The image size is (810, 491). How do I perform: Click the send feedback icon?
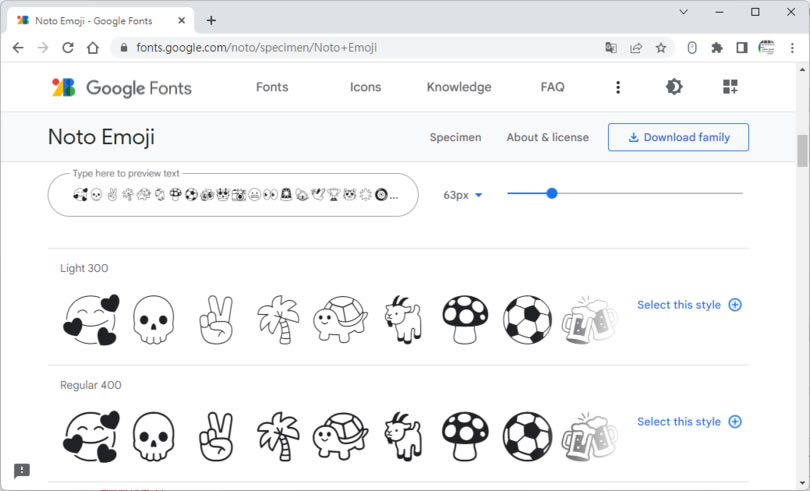point(22,470)
